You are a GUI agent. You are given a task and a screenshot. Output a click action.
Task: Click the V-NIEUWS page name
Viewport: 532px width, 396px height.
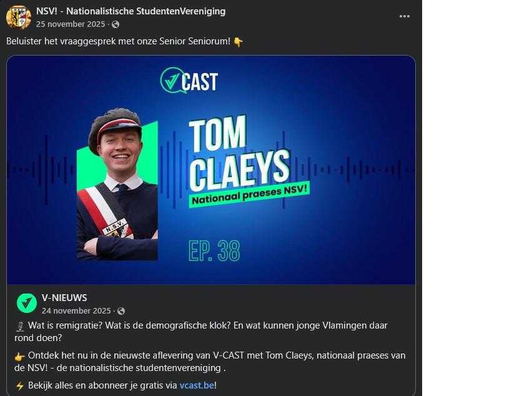(64, 298)
